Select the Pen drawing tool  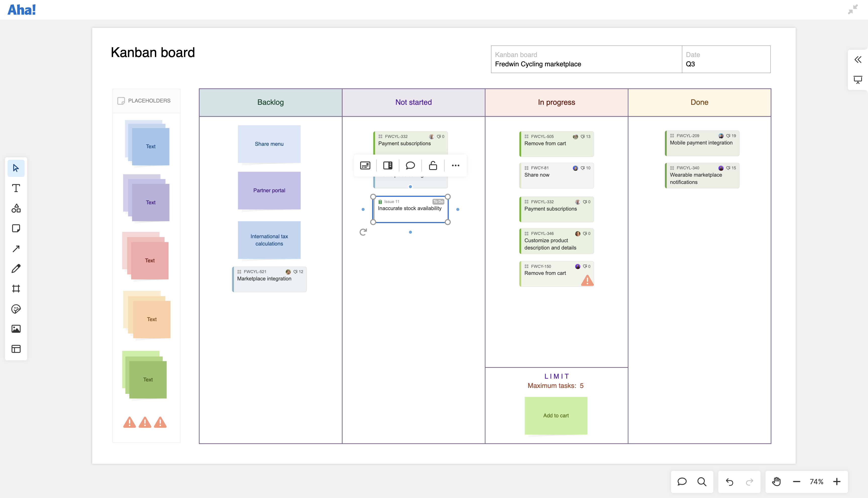[16, 269]
